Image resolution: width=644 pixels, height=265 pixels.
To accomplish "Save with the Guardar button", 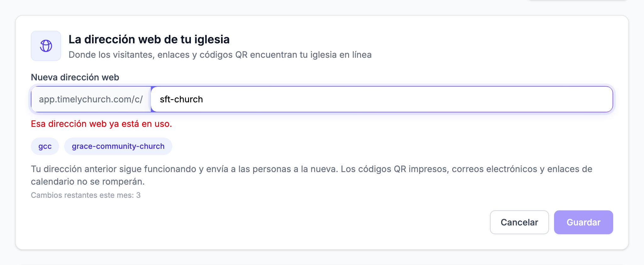I will point(584,222).
